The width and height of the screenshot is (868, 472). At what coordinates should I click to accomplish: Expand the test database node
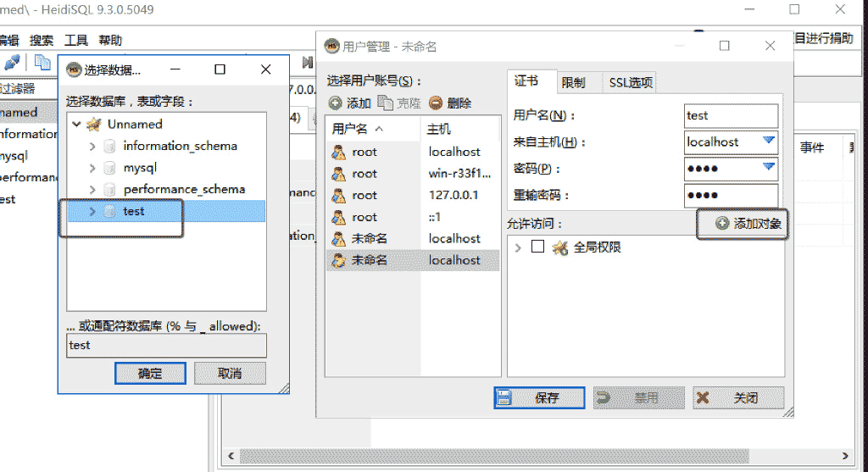click(92, 211)
